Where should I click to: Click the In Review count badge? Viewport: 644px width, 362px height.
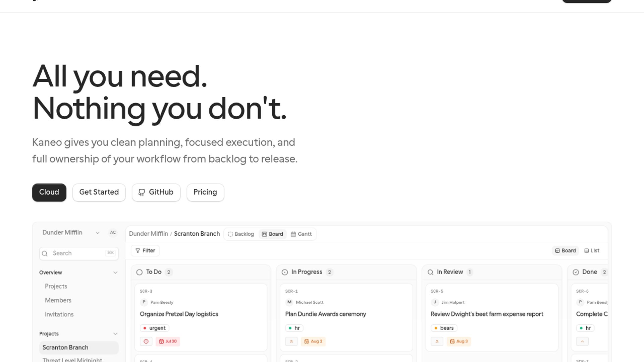tap(470, 272)
